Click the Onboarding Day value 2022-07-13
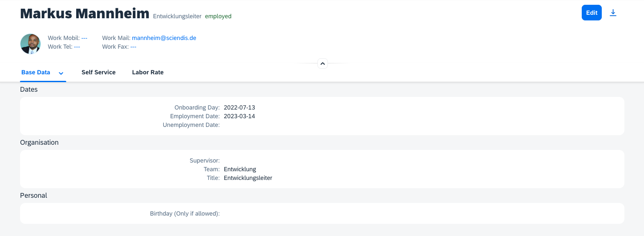 239,107
